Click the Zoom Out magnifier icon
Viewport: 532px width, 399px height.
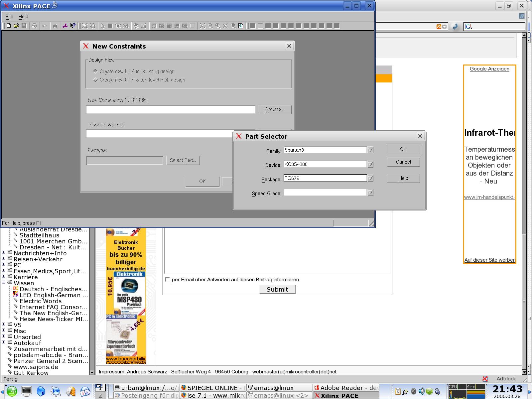click(210, 26)
